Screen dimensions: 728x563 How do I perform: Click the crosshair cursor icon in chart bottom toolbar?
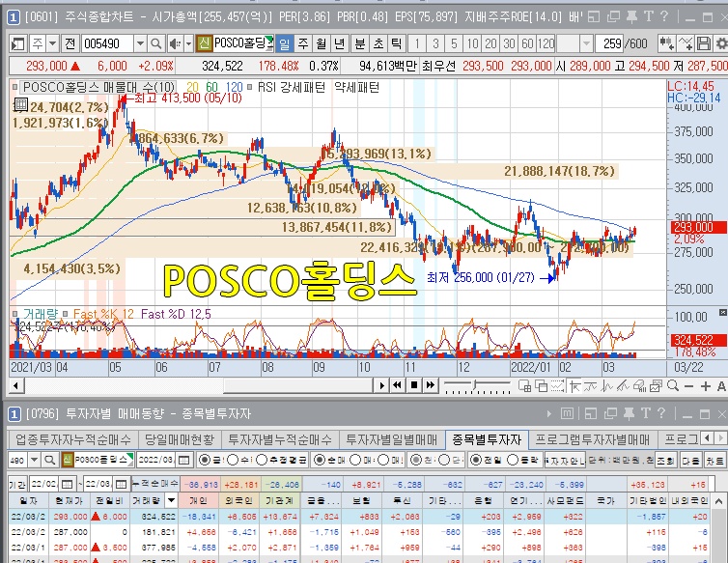click(x=574, y=385)
